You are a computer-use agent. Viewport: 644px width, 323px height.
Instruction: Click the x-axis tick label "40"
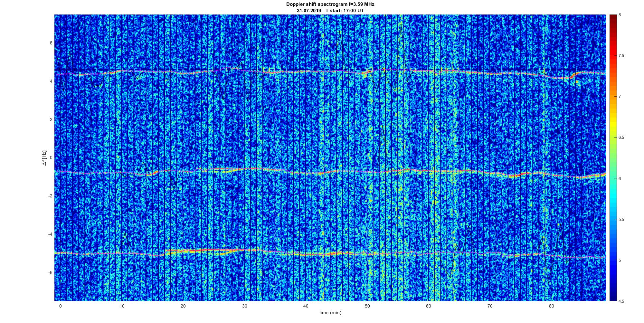306,306
